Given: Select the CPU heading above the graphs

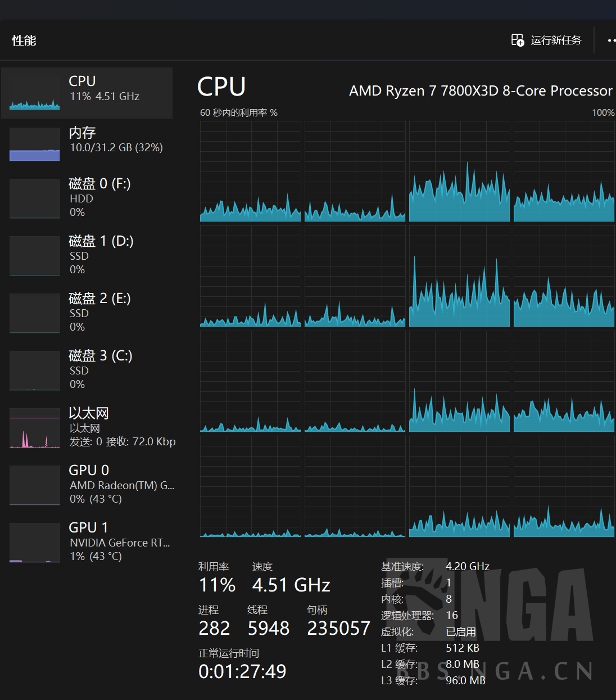Looking at the screenshot, I should 221,87.
